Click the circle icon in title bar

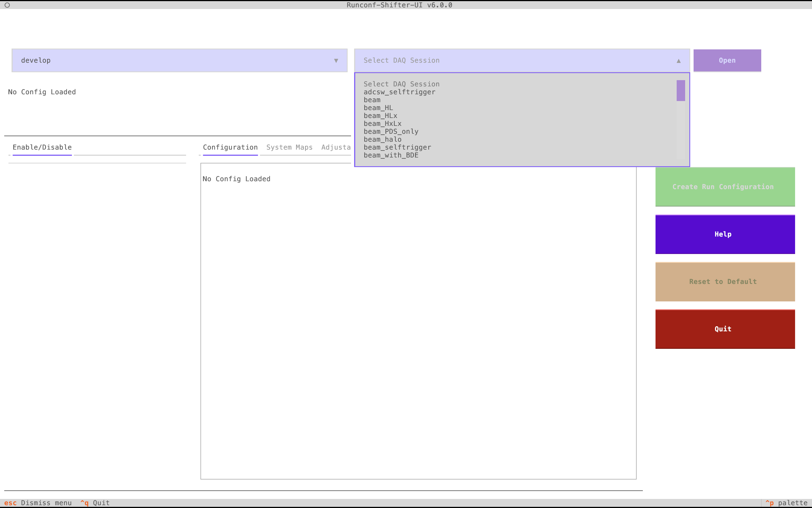[7, 5]
